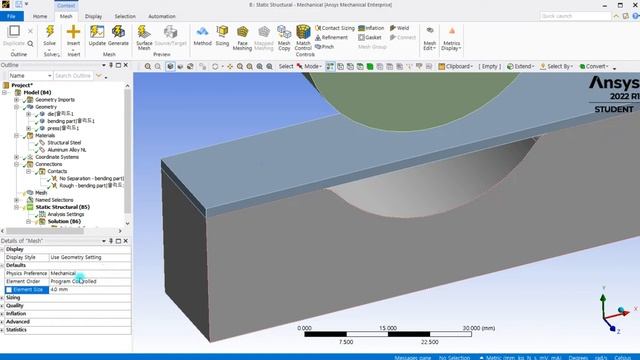This screenshot has width=640, height=360.
Task: Switch to the Selection ribbon tab
Action: (125, 16)
